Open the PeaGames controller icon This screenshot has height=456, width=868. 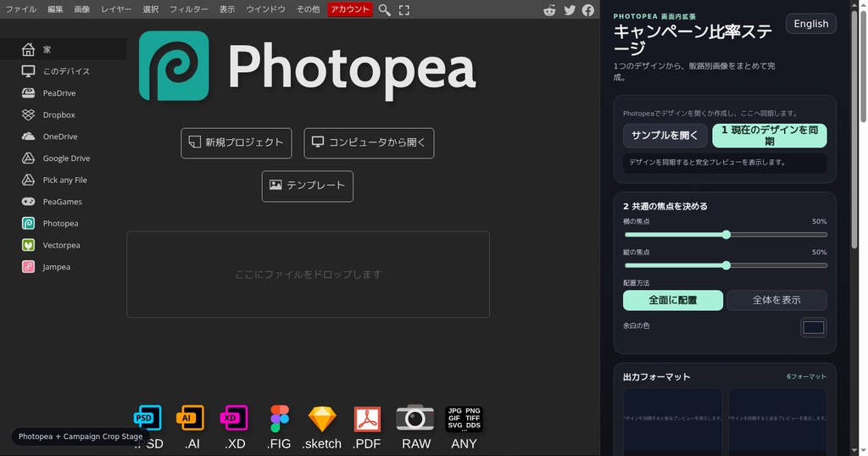pyautogui.click(x=28, y=202)
